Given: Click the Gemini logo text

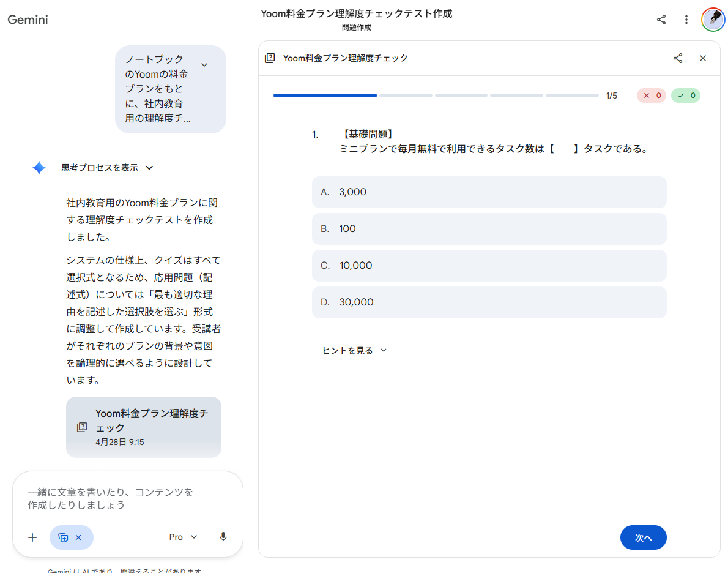Looking at the screenshot, I should 28,20.
